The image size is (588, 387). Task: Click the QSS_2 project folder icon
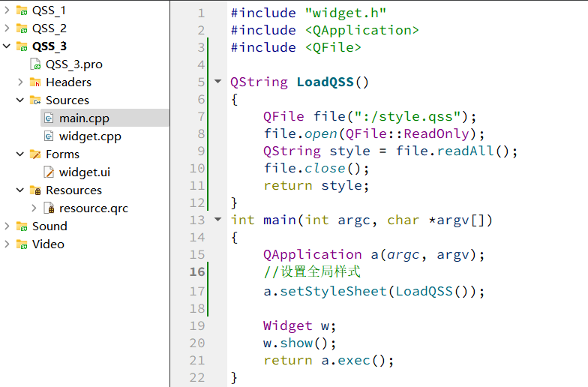click(22, 28)
